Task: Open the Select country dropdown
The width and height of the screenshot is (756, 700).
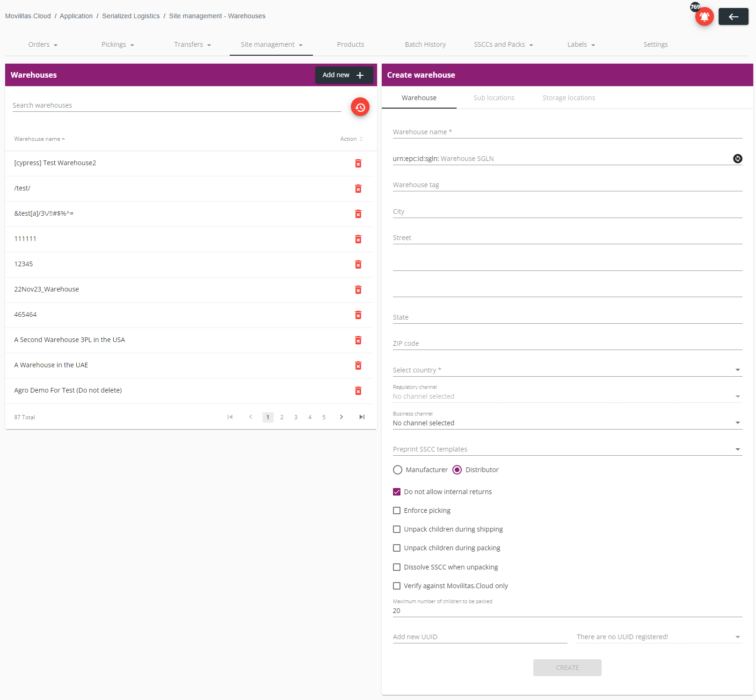Action: (x=567, y=370)
